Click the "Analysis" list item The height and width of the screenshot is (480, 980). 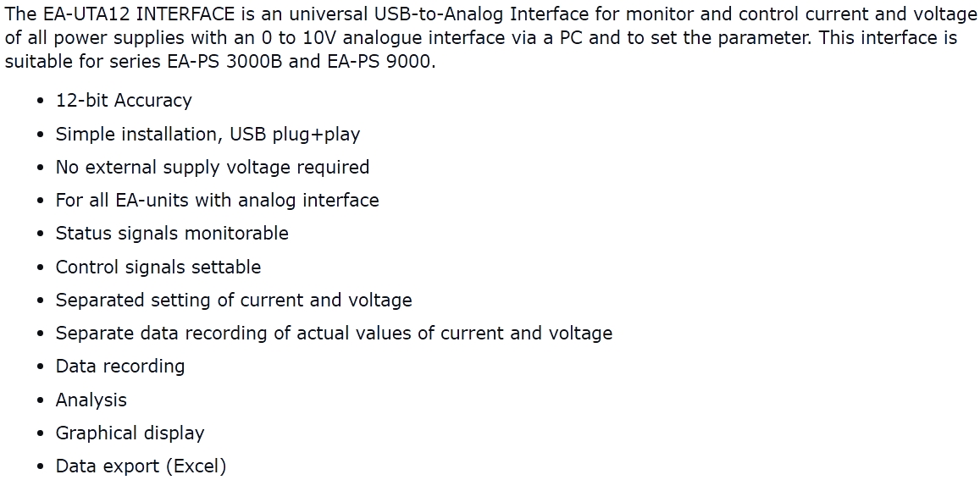[91, 400]
